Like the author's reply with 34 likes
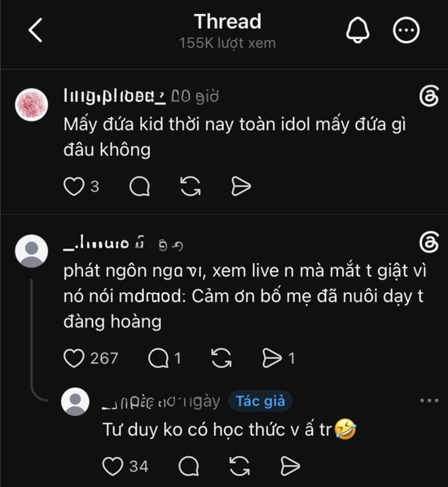Image resolution: width=448 pixels, height=487 pixels. 112,466
